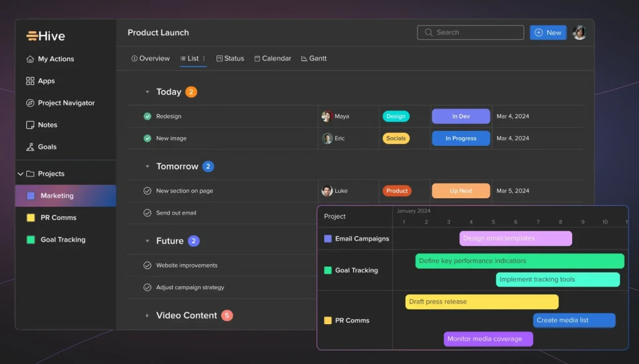Collapse the Projects folder in sidebar
The width and height of the screenshot is (639, 364).
point(21,174)
